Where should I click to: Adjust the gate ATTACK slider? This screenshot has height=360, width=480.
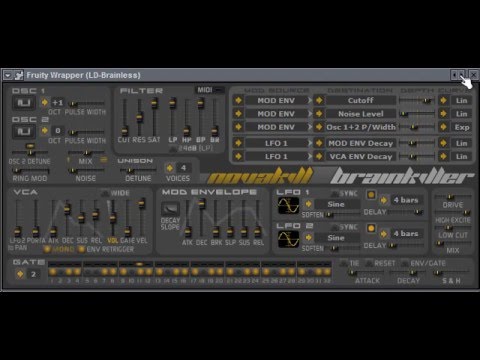367,273
